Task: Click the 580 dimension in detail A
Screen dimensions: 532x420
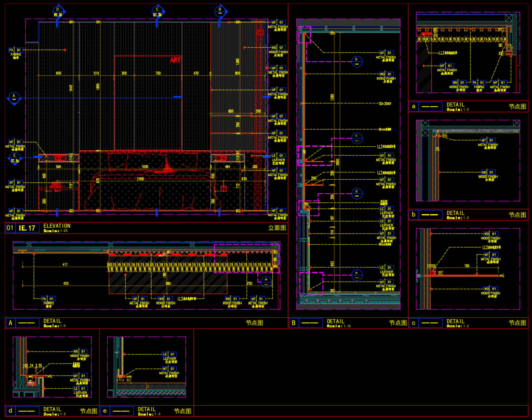Action: (x=168, y=283)
